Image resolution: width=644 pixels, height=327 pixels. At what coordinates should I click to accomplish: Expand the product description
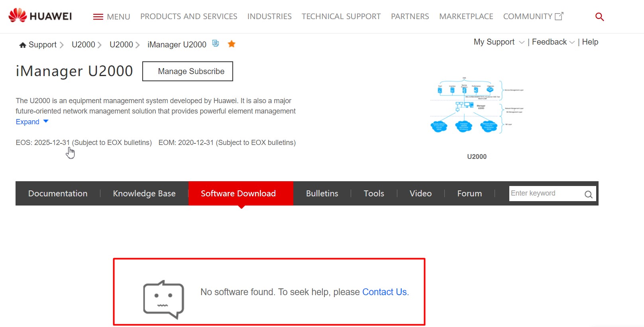click(x=32, y=122)
